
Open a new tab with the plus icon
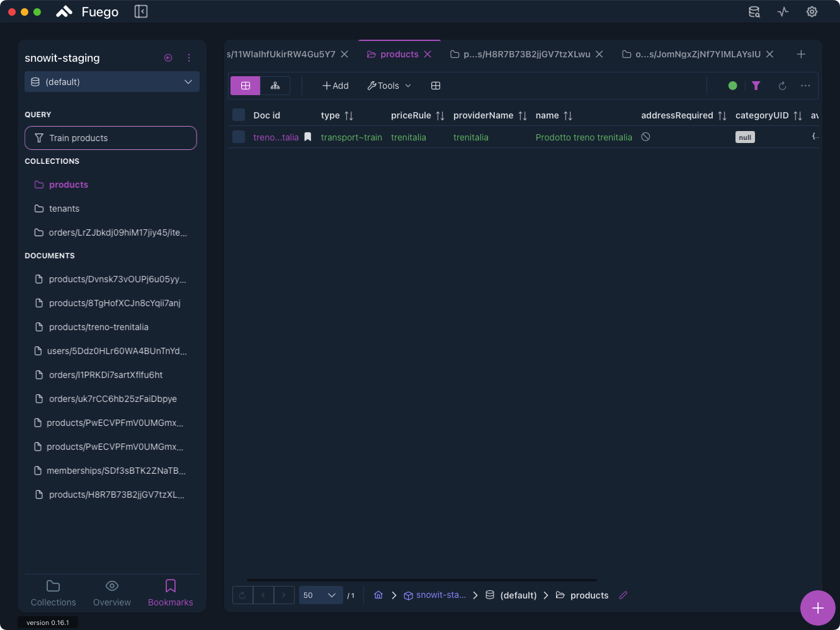tap(801, 54)
